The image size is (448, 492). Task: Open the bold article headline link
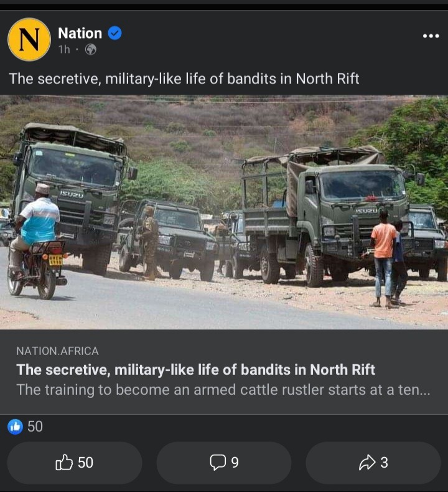pyautogui.click(x=195, y=370)
